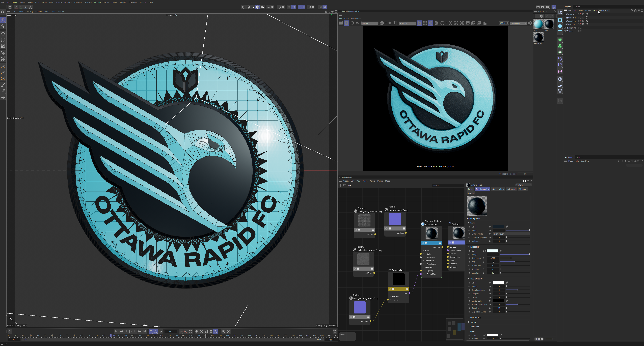The image size is (644, 346).
Task: Select the Scale tool in left toolbar
Action: pyautogui.click(x=3, y=46)
